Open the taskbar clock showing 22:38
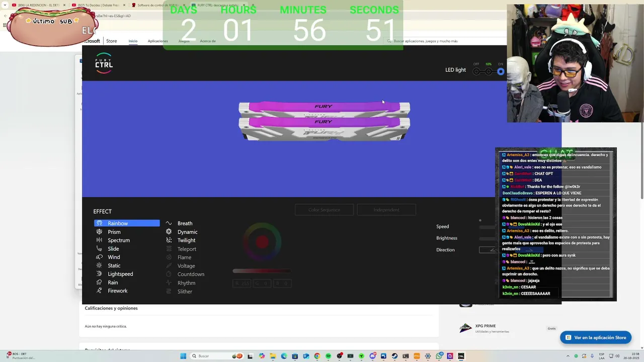The height and width of the screenshot is (362, 644). [631, 356]
